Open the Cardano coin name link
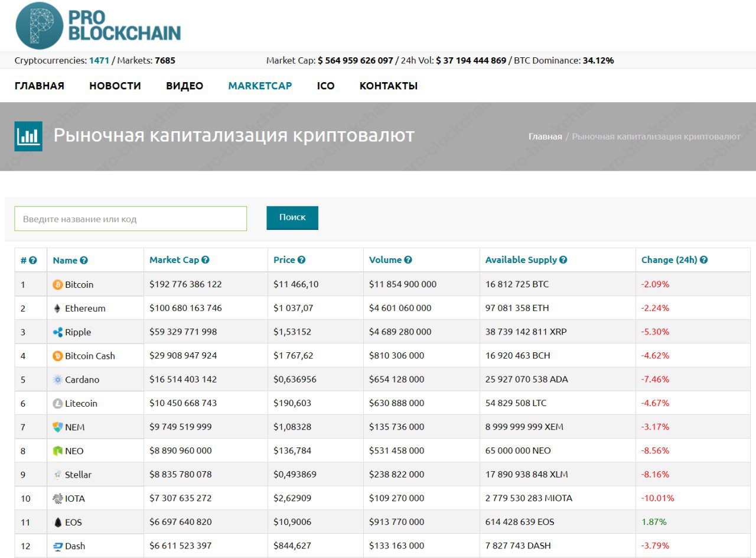This screenshot has width=756, height=558. click(82, 379)
